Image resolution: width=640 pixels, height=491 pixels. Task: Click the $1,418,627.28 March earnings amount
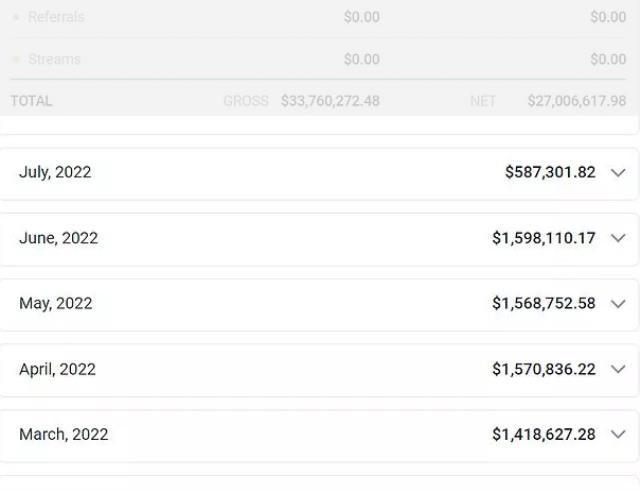[x=543, y=434]
